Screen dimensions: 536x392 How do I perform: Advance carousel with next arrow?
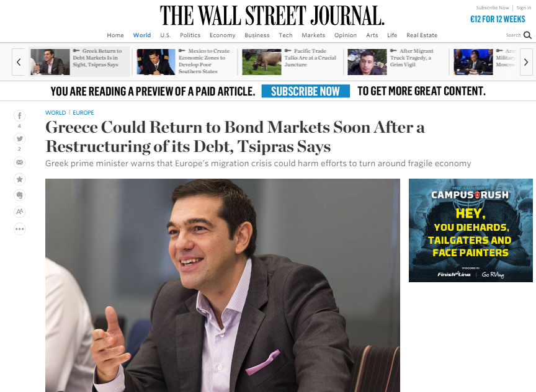click(526, 62)
